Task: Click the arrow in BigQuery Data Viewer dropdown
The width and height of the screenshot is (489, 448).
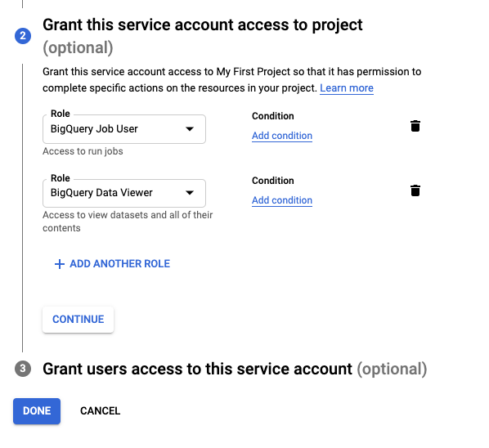Action: pos(190,193)
